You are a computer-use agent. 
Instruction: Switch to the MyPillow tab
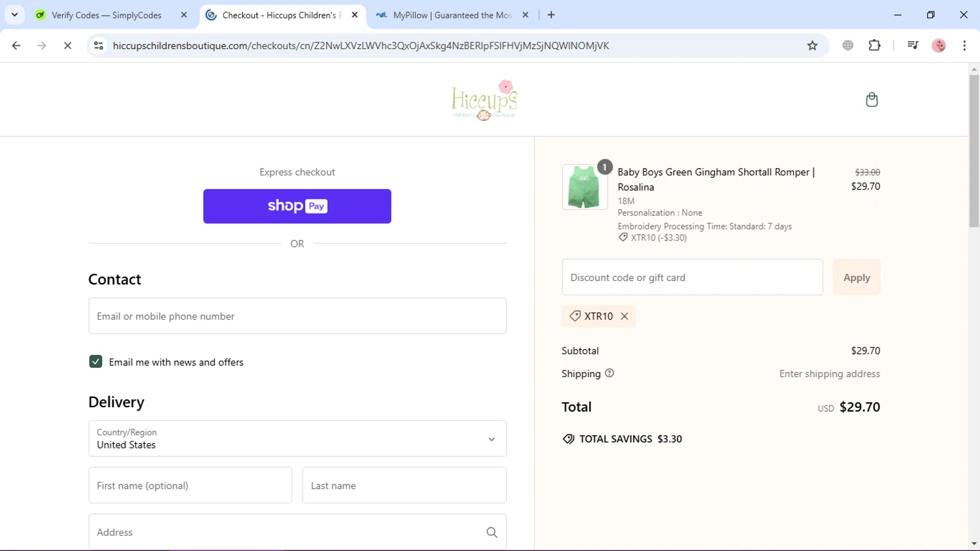click(x=452, y=15)
